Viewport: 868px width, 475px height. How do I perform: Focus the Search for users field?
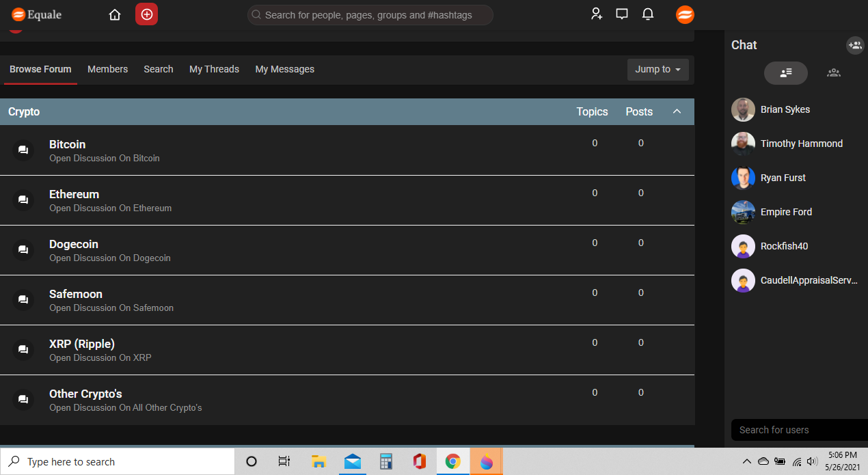pyautogui.click(x=799, y=430)
